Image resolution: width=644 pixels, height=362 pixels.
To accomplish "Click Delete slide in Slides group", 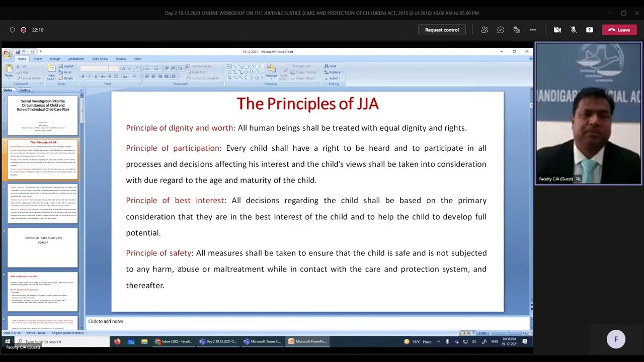I will click(x=65, y=78).
